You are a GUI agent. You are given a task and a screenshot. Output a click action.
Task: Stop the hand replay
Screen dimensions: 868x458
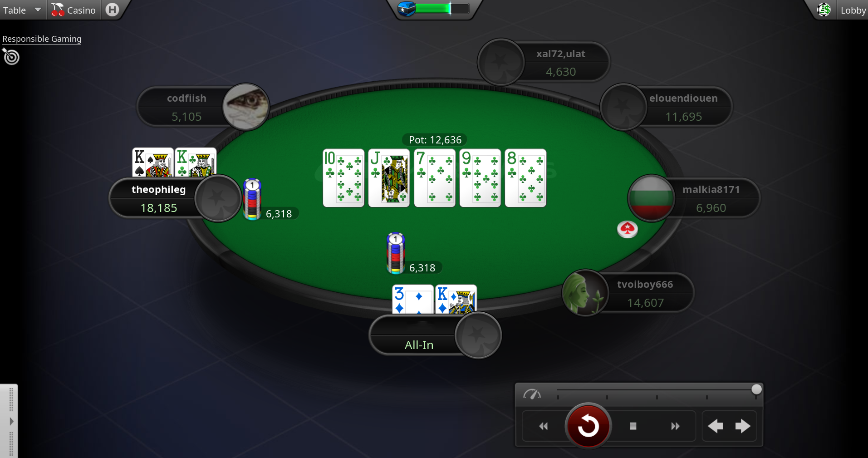tap(633, 426)
